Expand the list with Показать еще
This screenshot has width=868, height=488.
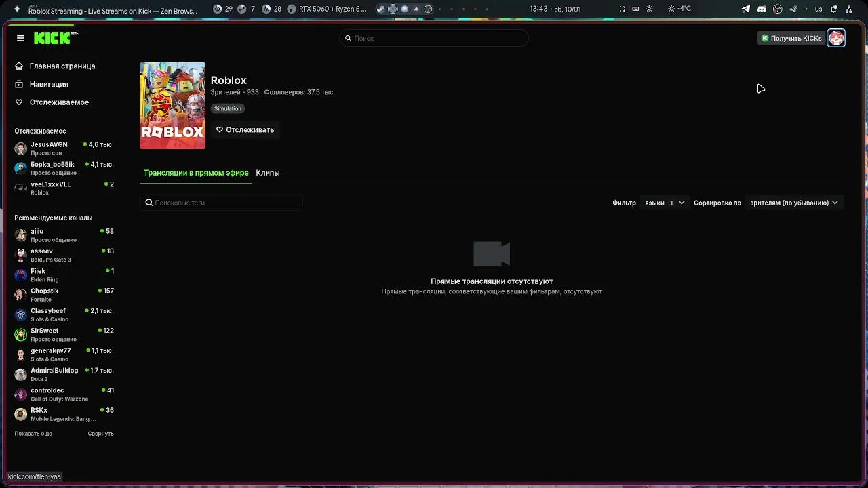coord(33,434)
